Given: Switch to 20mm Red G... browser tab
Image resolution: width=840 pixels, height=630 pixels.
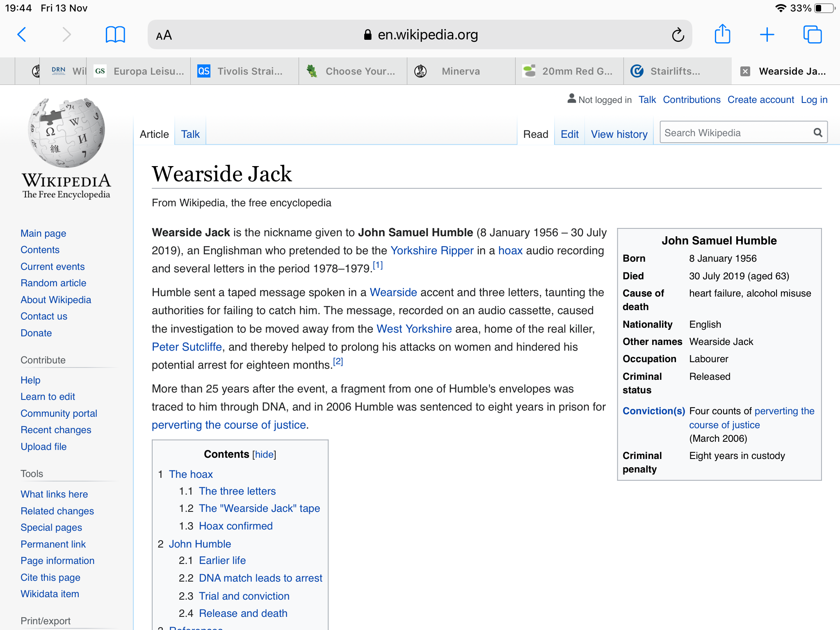Looking at the screenshot, I should (569, 71).
